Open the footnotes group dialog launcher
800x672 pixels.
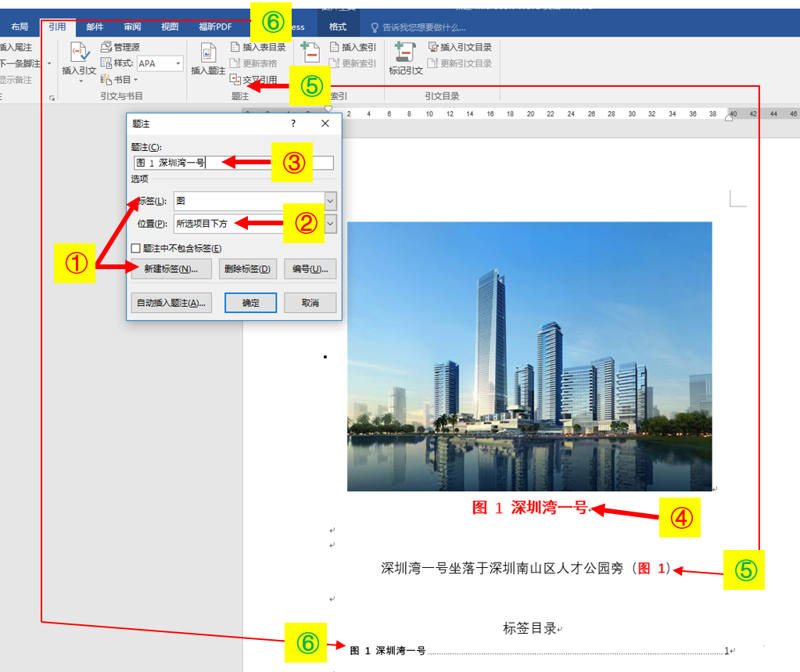52,98
